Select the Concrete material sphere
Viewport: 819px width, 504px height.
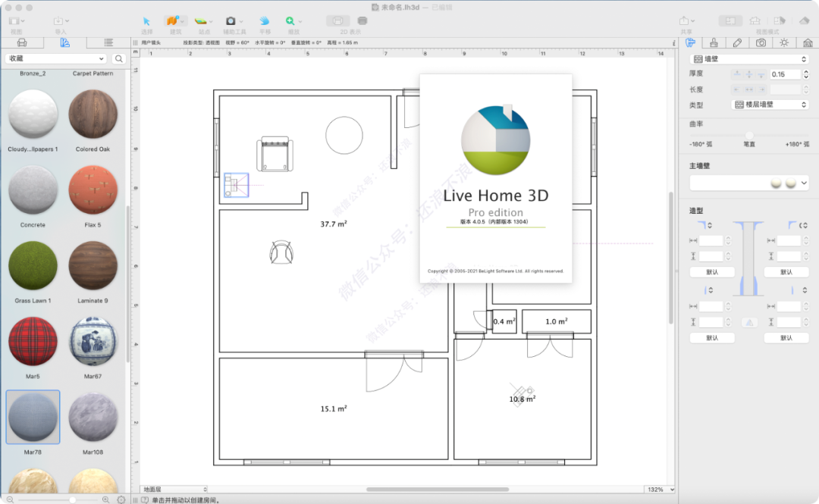[x=33, y=190]
